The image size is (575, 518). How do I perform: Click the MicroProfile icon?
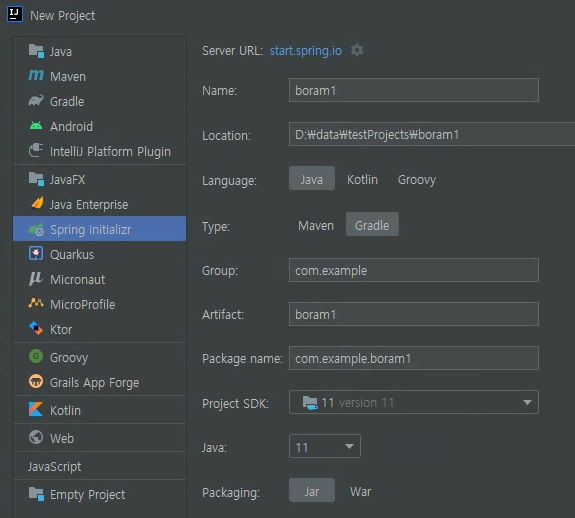36,303
